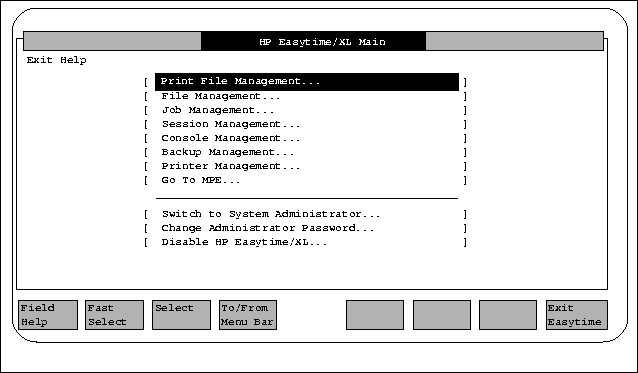638x373 pixels.
Task: Click the Field Help function key
Action: (x=48, y=315)
